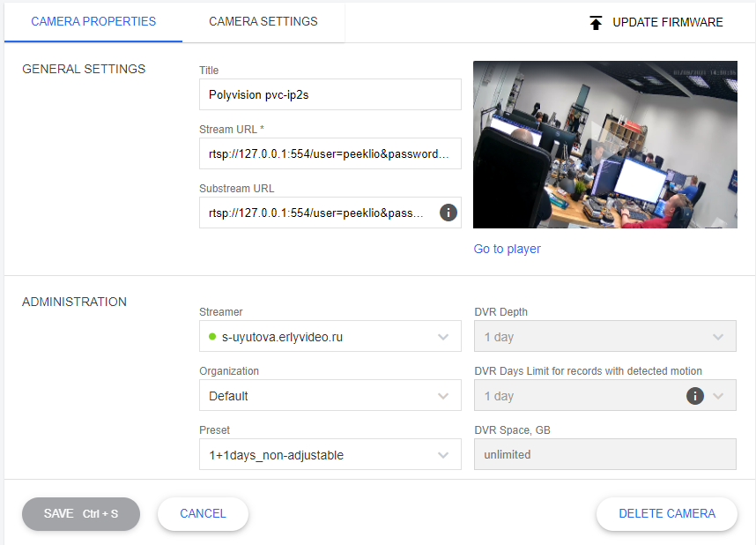The width and height of the screenshot is (756, 545).
Task: Click the Update Firmware upload icon
Action: pos(596,22)
